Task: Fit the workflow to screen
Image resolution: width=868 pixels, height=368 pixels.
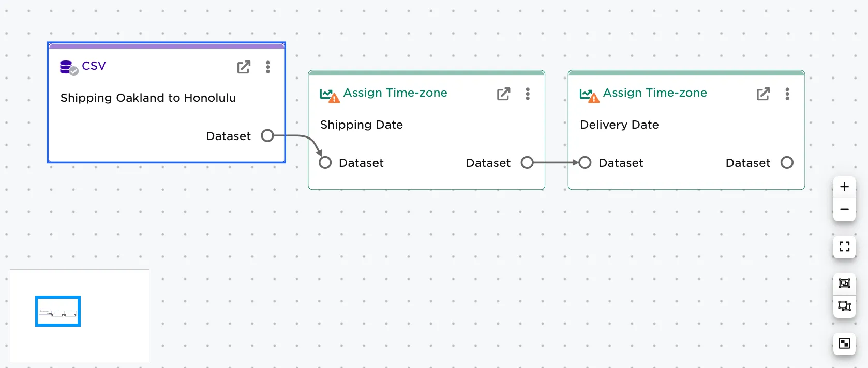Action: (x=844, y=247)
